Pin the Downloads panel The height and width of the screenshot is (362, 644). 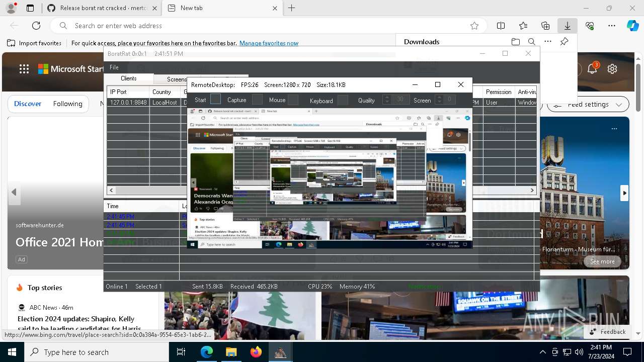pos(565,42)
